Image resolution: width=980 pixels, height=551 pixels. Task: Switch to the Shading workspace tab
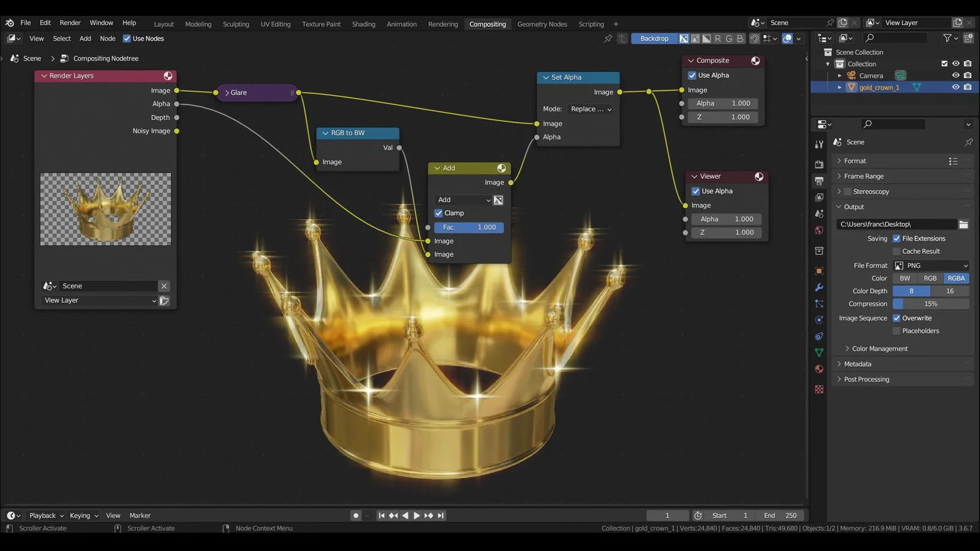[x=363, y=24]
